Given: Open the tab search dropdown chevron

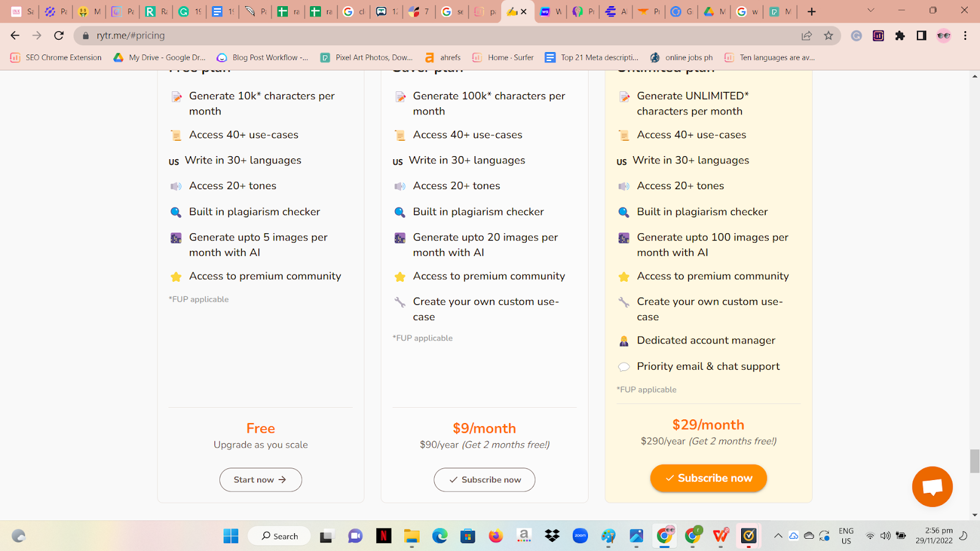Looking at the screenshot, I should click(x=870, y=10).
